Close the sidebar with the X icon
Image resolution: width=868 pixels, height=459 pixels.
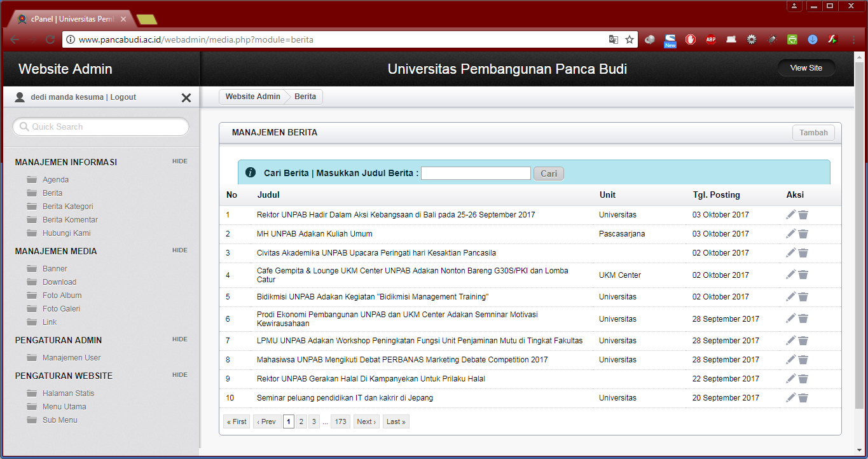pyautogui.click(x=186, y=98)
